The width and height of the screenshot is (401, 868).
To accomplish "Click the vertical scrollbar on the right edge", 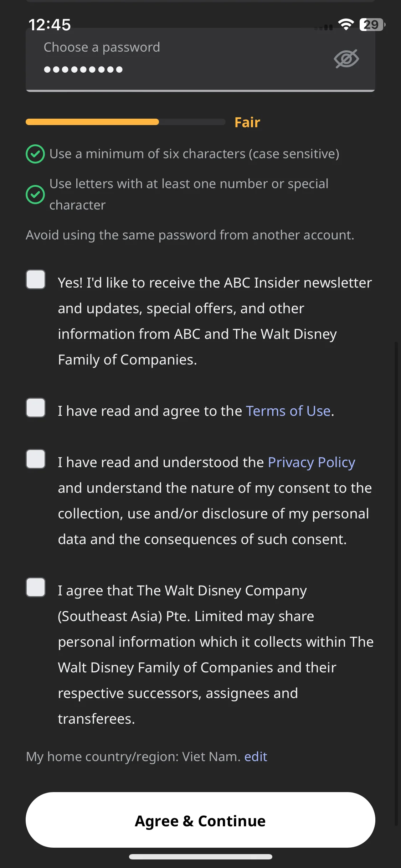I will (x=396, y=584).
